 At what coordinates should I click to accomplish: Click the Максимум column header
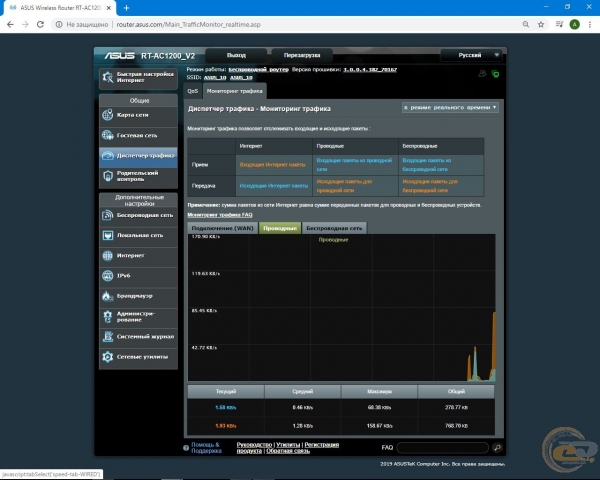pyautogui.click(x=379, y=392)
